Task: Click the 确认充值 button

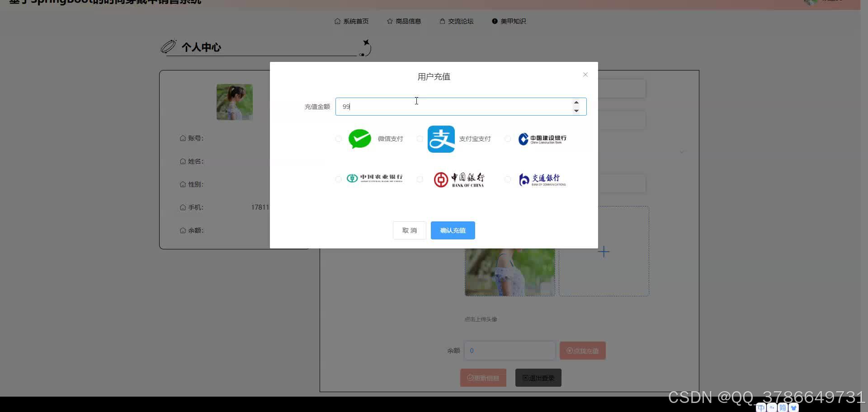Action: tap(453, 230)
